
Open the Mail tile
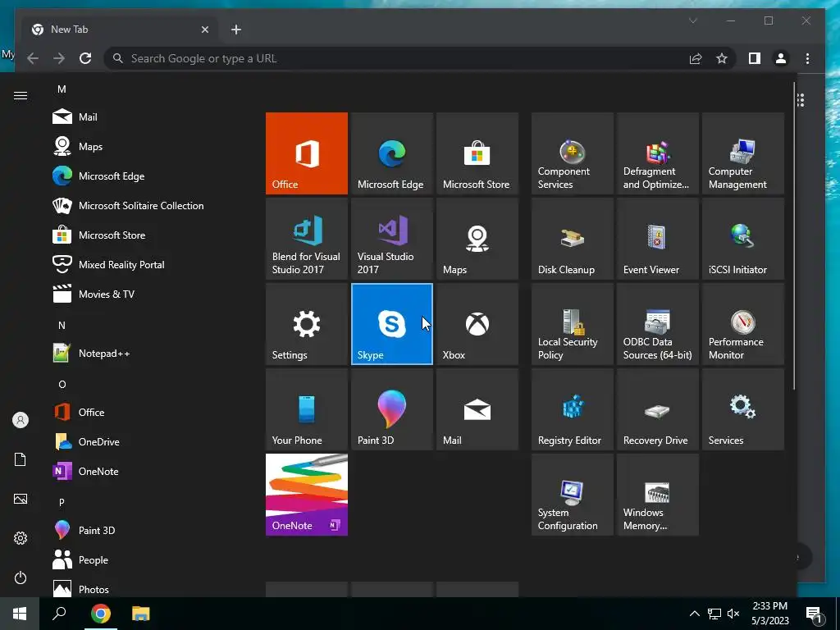pos(477,409)
